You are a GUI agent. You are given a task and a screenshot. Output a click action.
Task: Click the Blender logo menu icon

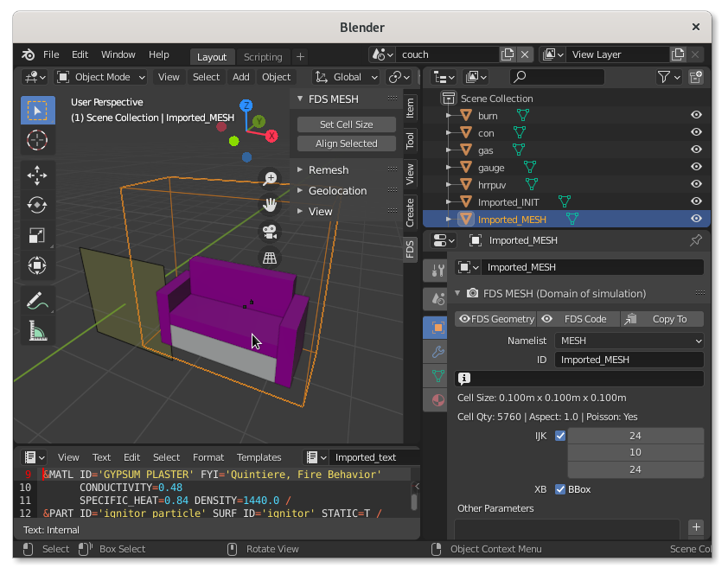[x=28, y=54]
